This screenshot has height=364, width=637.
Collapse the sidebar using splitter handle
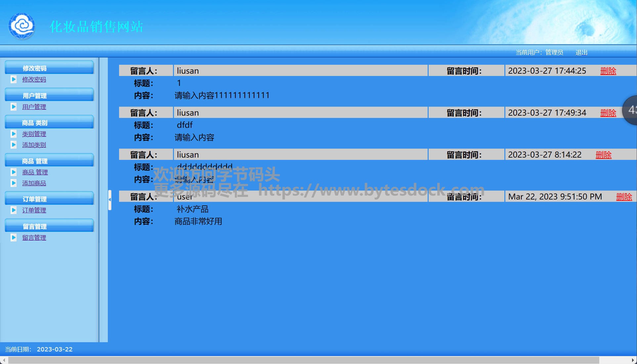[109, 200]
